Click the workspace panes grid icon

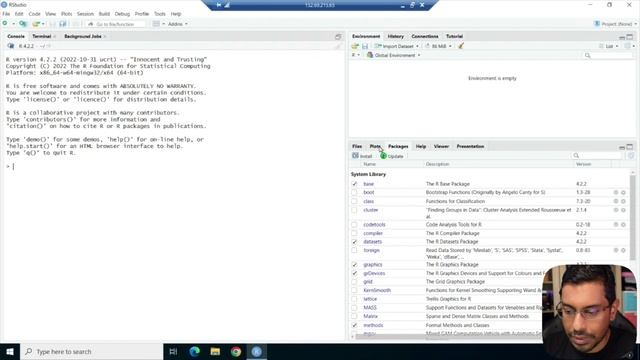pyautogui.click(x=156, y=24)
